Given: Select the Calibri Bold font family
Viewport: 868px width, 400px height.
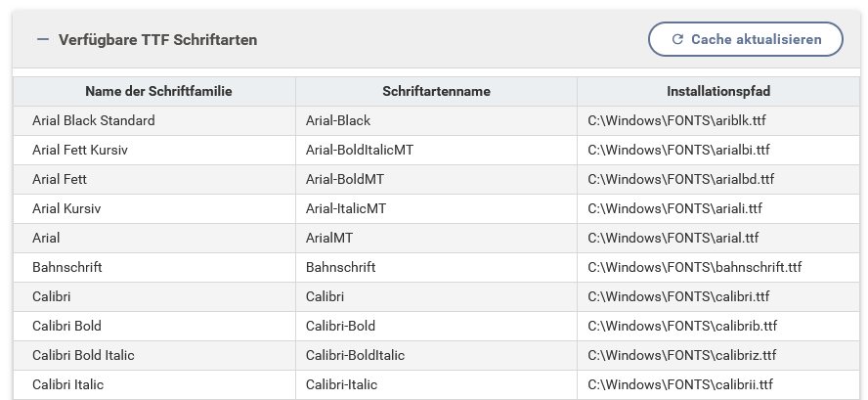Looking at the screenshot, I should tap(66, 326).
